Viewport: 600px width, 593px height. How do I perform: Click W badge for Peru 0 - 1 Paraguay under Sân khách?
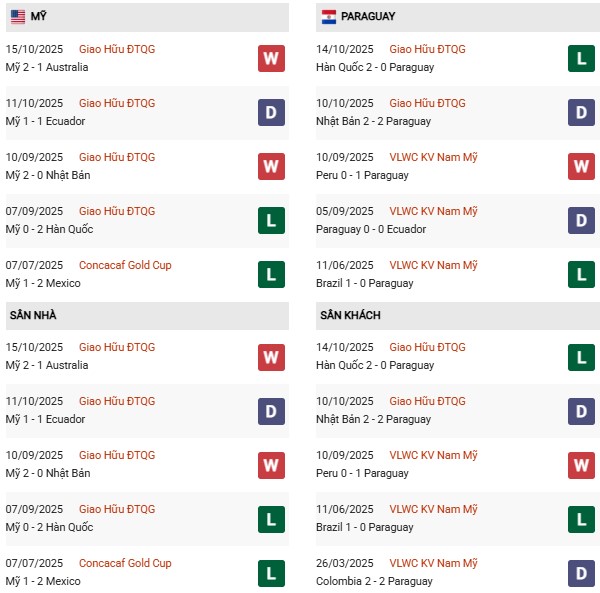(583, 464)
